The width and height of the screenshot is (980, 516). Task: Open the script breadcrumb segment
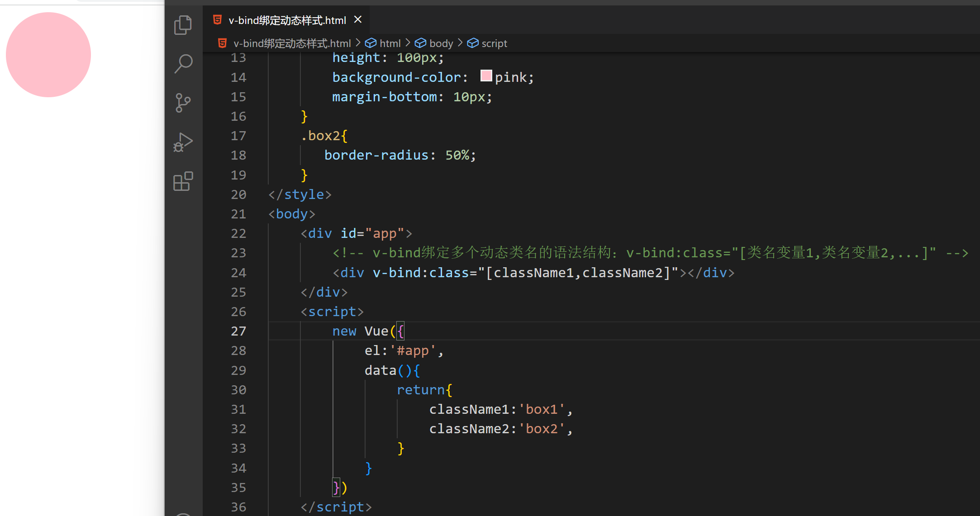(494, 43)
